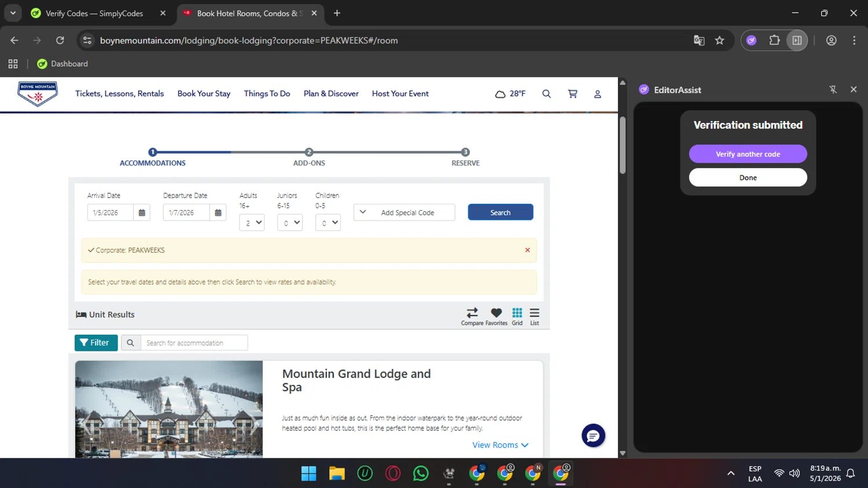
Task: Open the Things To Do menu
Action: [x=267, y=94]
